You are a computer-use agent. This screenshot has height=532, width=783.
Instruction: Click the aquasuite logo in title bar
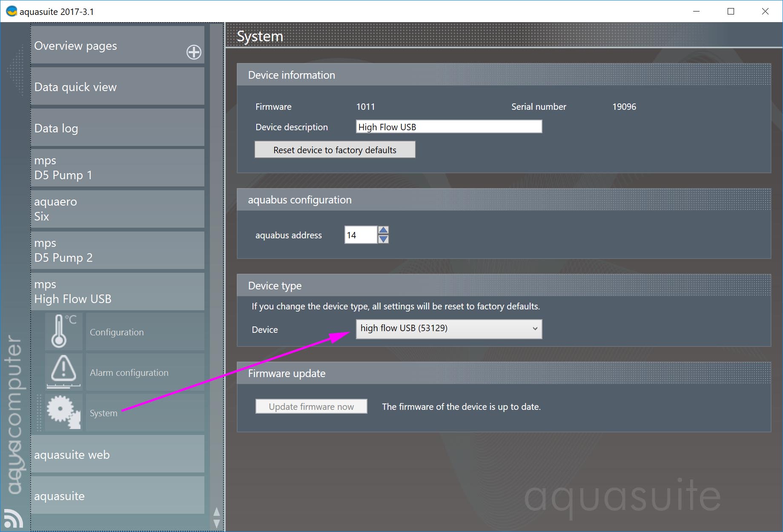pyautogui.click(x=11, y=11)
